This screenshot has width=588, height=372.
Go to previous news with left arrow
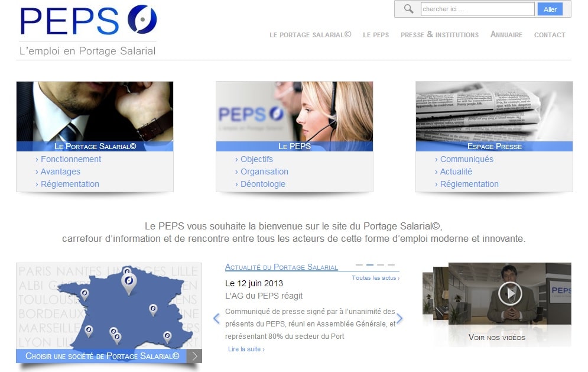[216, 318]
